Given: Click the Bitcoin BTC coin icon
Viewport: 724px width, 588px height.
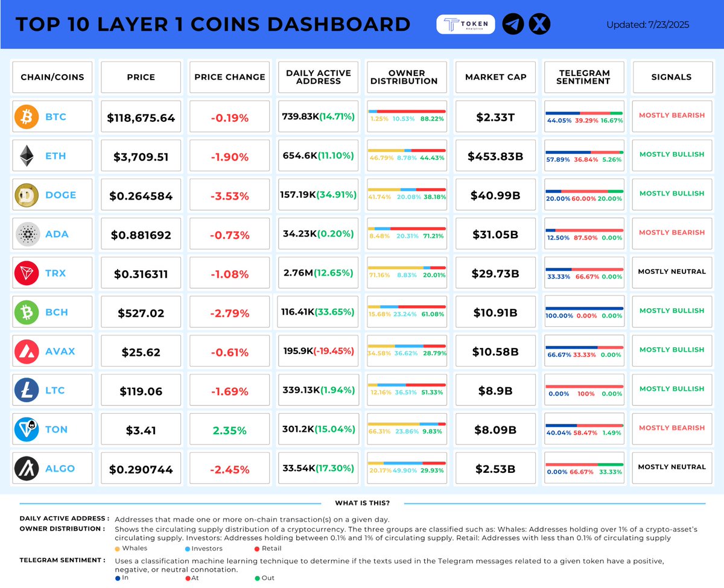Looking at the screenshot, I should tap(26, 117).
